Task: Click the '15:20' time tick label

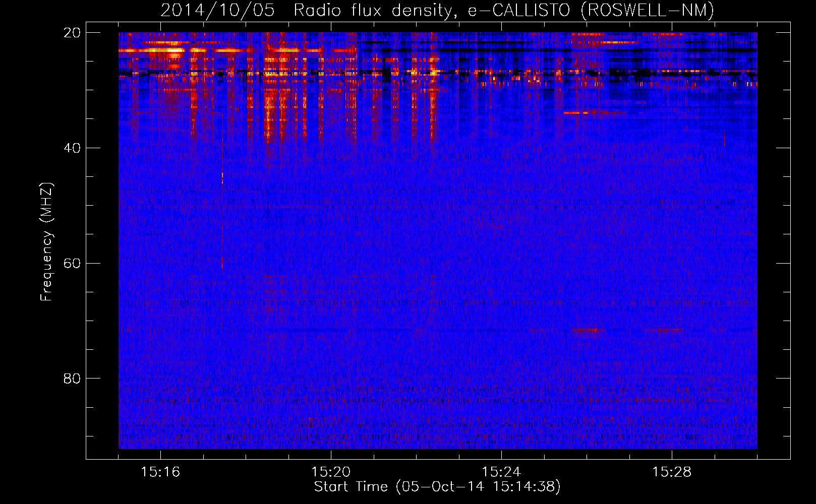Action: (x=331, y=472)
